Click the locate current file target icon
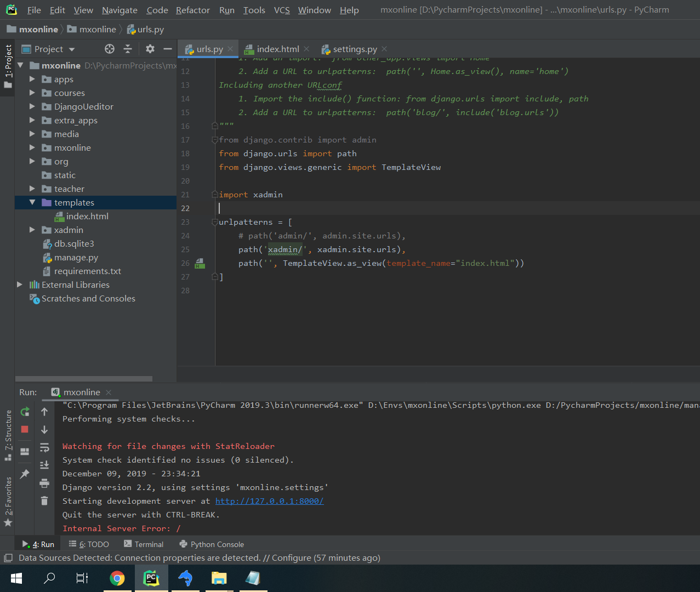The width and height of the screenshot is (700, 592). click(110, 49)
